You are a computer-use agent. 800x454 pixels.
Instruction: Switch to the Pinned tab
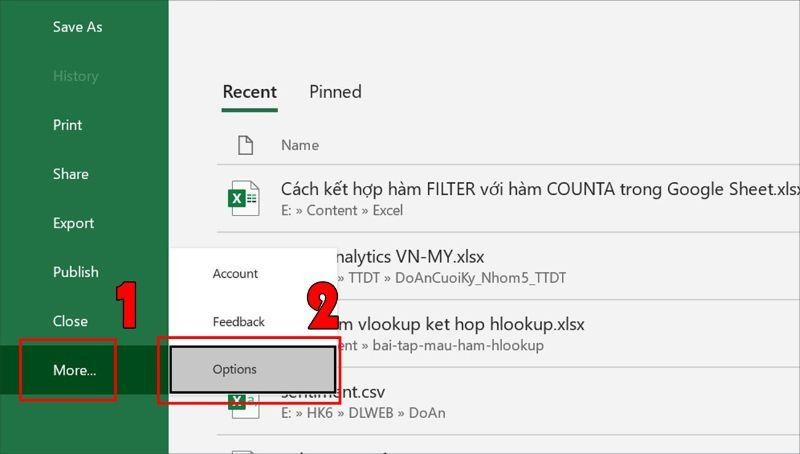coord(335,92)
